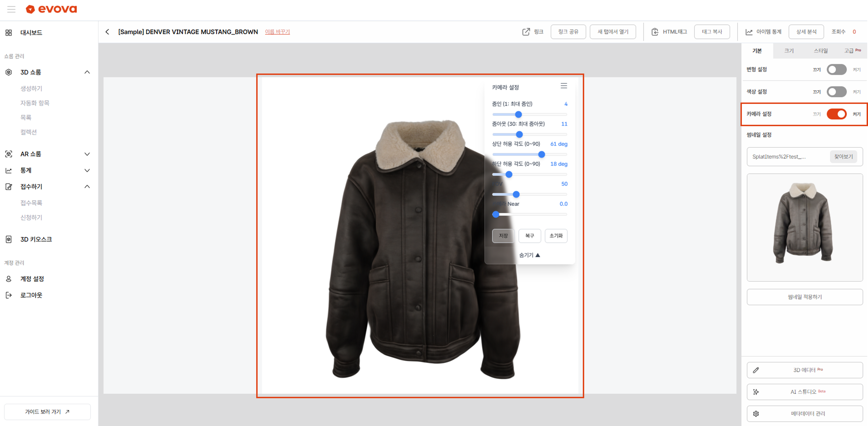Click the item statistics chart icon

pyautogui.click(x=749, y=32)
